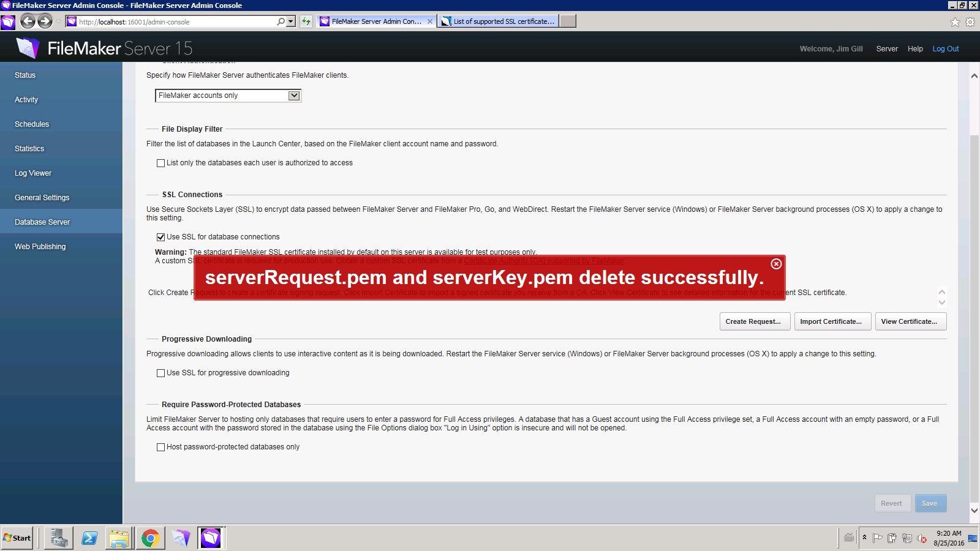Click the active FileMaker Admin Console taskbar icon

coord(211,538)
